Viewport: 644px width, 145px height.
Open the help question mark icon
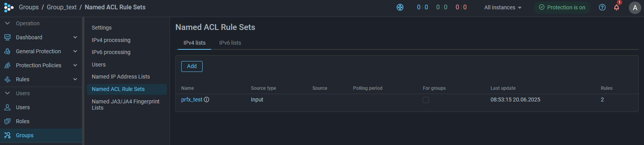point(602,7)
